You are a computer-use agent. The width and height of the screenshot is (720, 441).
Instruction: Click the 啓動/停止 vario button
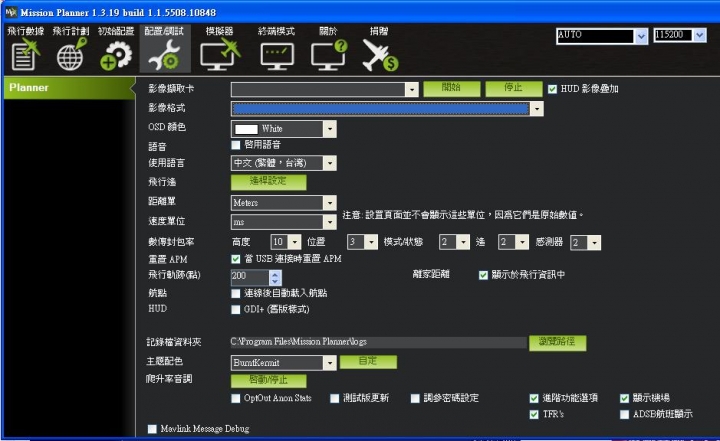pos(269,380)
